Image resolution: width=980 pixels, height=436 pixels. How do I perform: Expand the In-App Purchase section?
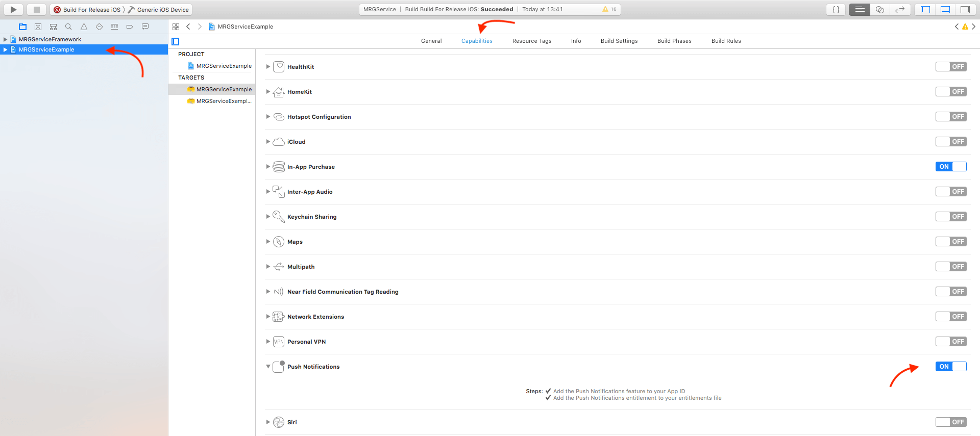pos(268,166)
